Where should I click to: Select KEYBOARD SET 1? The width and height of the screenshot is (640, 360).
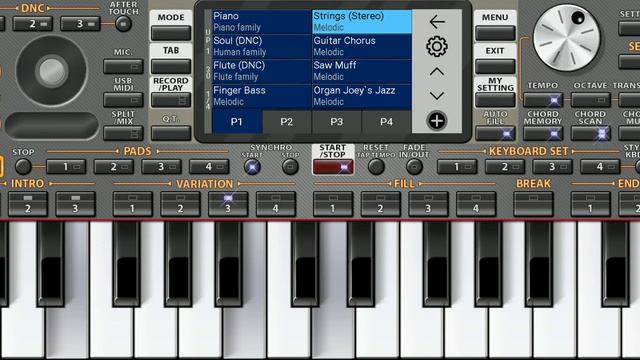point(457,167)
